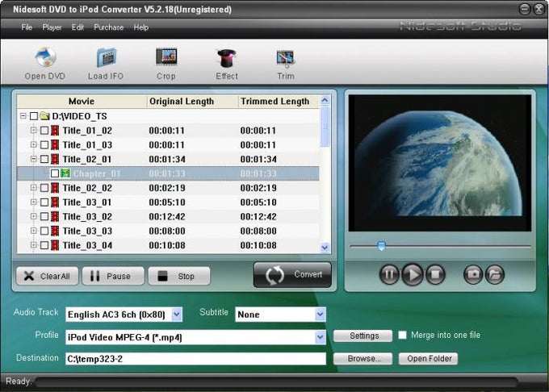Expand the Title_02_02 node

(34, 187)
